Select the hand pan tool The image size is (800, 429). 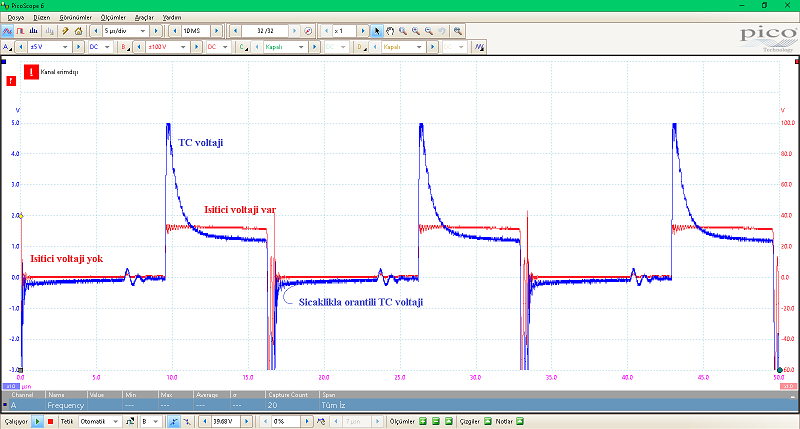tap(389, 31)
